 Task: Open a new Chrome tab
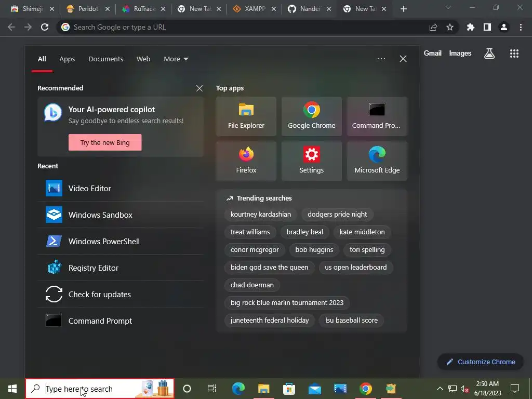point(403,9)
